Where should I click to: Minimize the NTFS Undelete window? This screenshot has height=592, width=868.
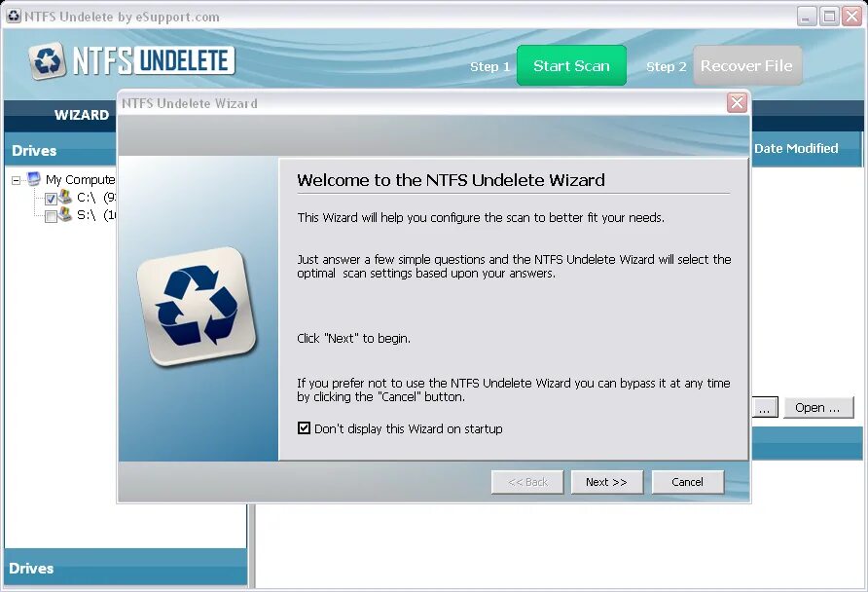[x=807, y=17]
